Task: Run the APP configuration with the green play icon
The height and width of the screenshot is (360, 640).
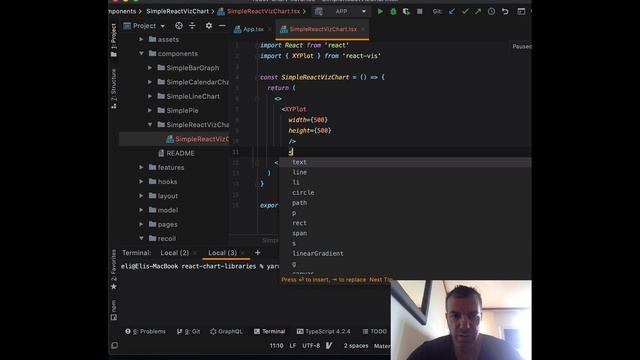Action: point(380,11)
